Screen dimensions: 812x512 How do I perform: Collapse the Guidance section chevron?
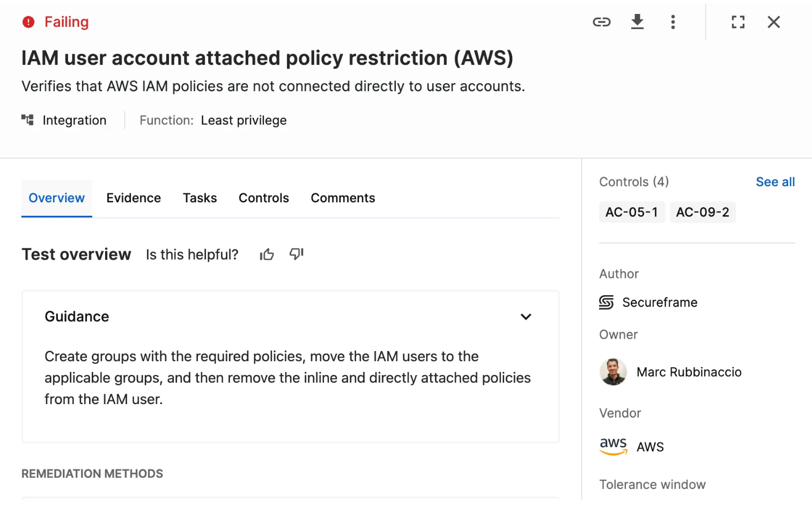(526, 317)
